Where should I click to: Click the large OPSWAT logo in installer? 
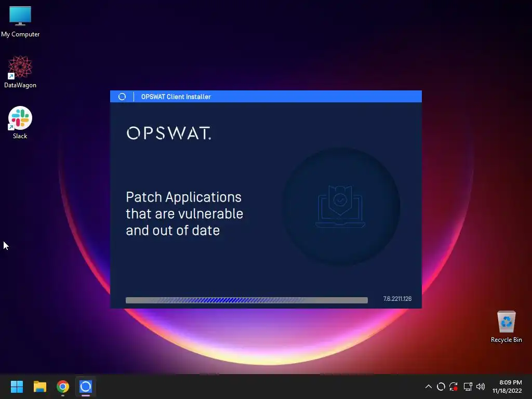click(x=169, y=133)
